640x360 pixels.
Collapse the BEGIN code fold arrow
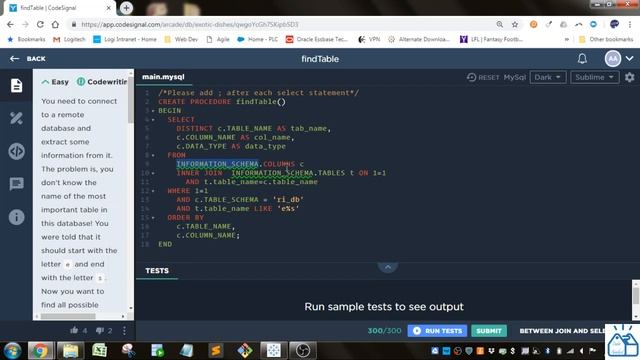(x=153, y=111)
